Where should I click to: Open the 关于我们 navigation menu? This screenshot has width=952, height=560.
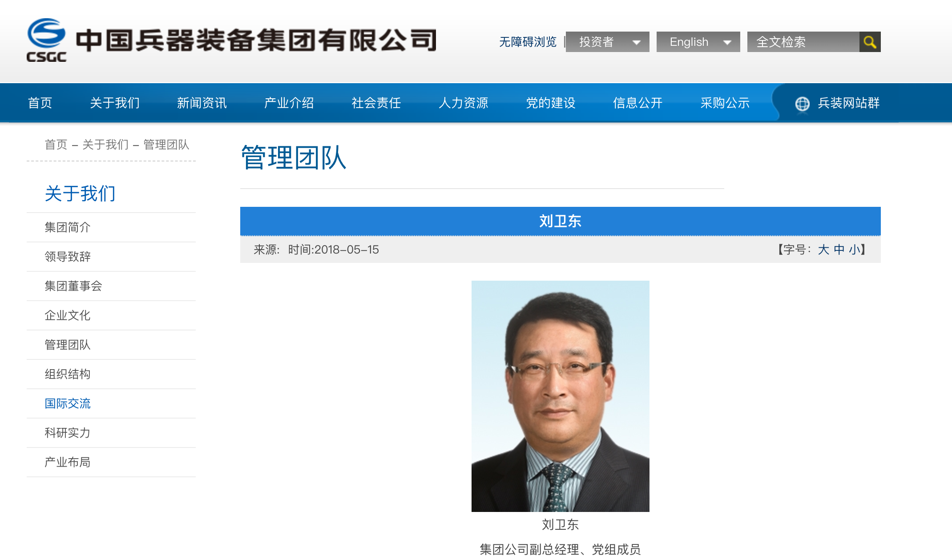point(115,103)
